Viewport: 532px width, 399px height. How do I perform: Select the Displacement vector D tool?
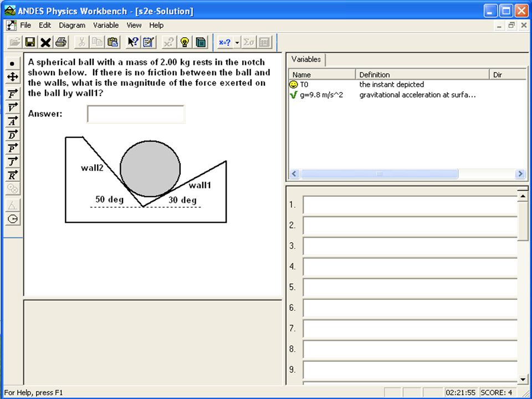pos(13,134)
